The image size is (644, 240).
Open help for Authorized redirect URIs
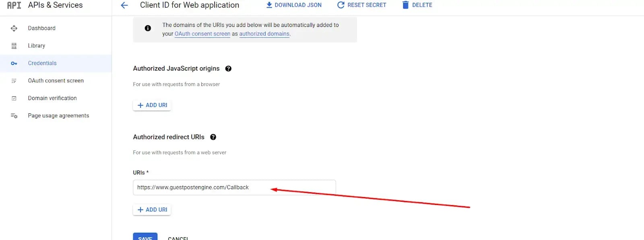[213, 137]
